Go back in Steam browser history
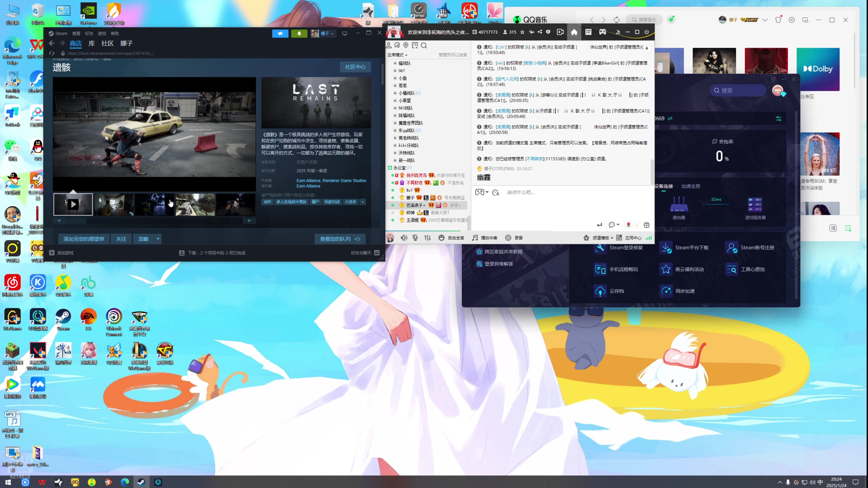The height and width of the screenshot is (488, 868). tap(52, 43)
